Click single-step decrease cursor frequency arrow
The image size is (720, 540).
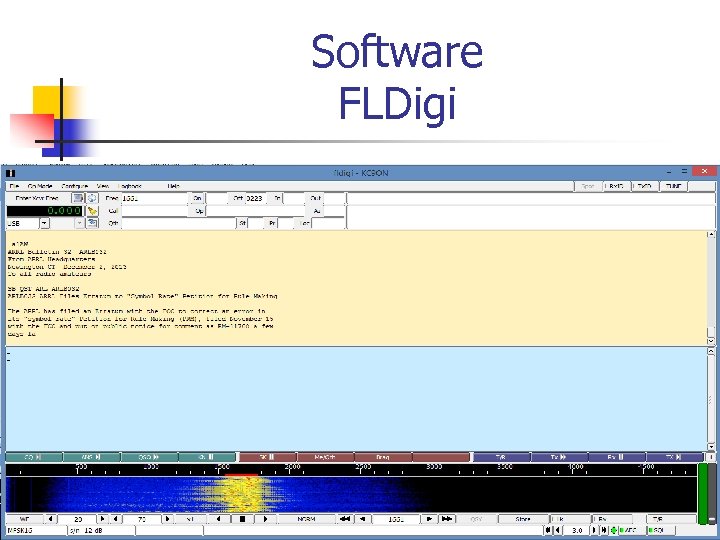point(363,519)
